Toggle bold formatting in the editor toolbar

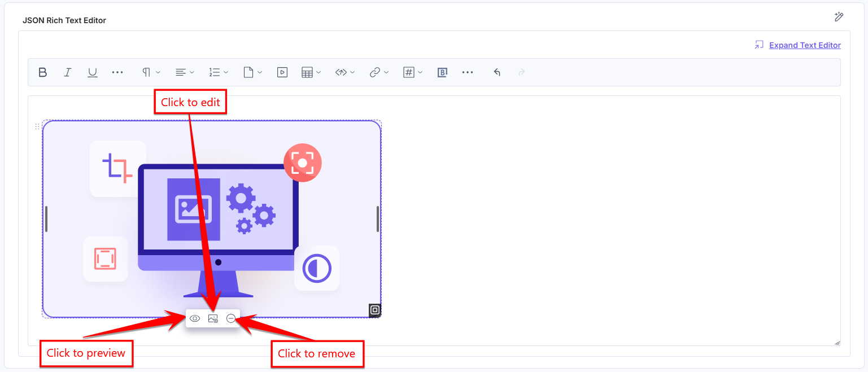42,72
